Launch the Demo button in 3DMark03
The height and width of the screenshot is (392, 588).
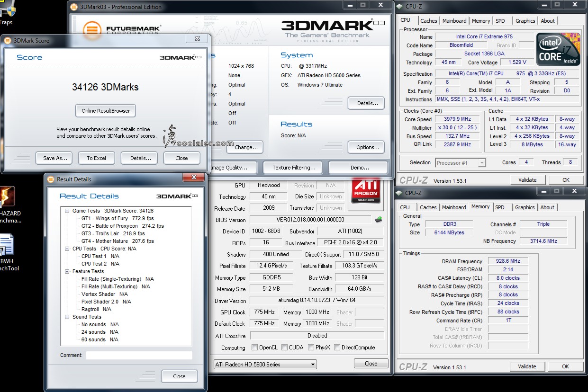(x=359, y=168)
